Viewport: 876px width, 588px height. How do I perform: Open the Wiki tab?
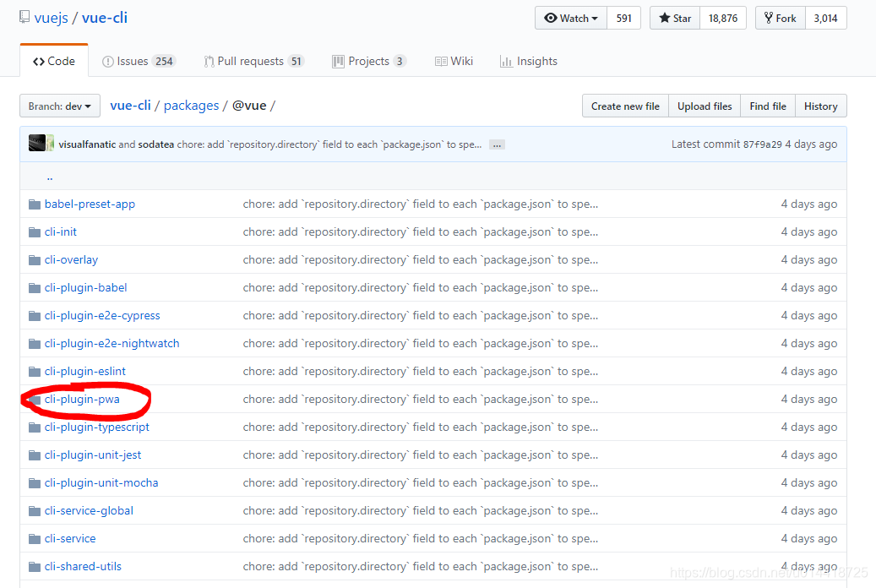point(454,61)
